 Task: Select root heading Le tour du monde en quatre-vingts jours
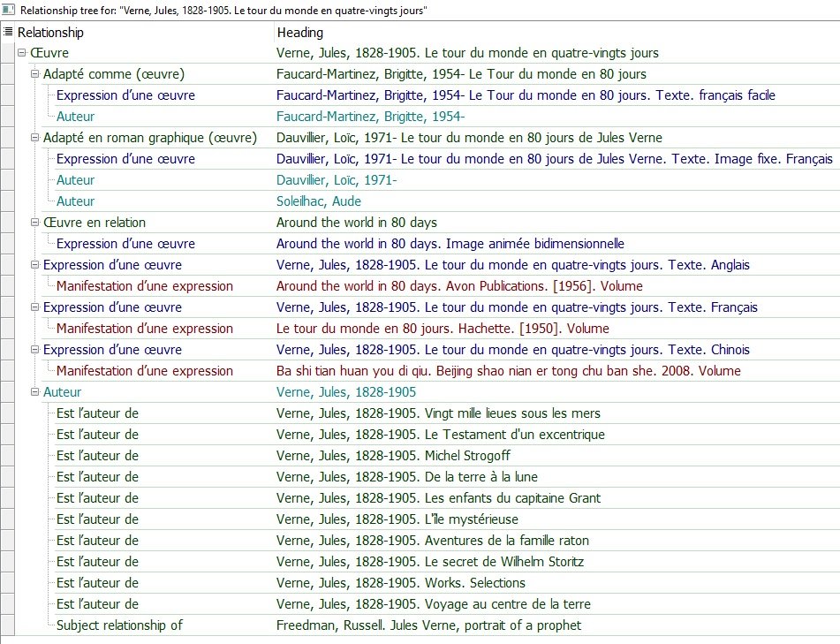pyautogui.click(x=467, y=52)
